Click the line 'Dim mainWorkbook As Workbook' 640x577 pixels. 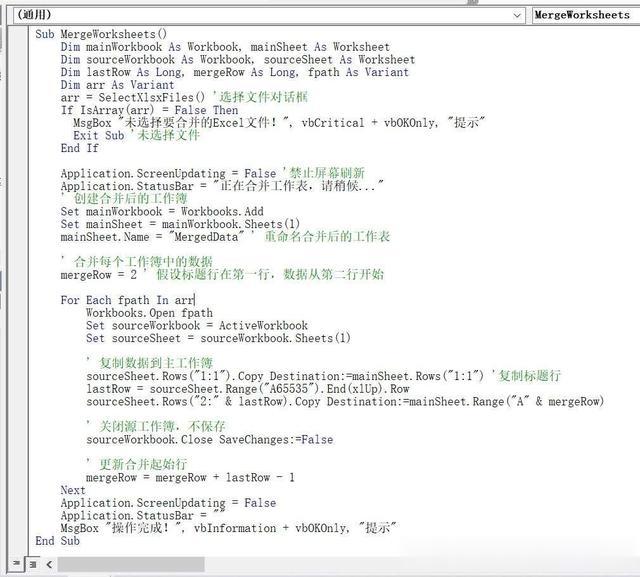(x=225, y=47)
